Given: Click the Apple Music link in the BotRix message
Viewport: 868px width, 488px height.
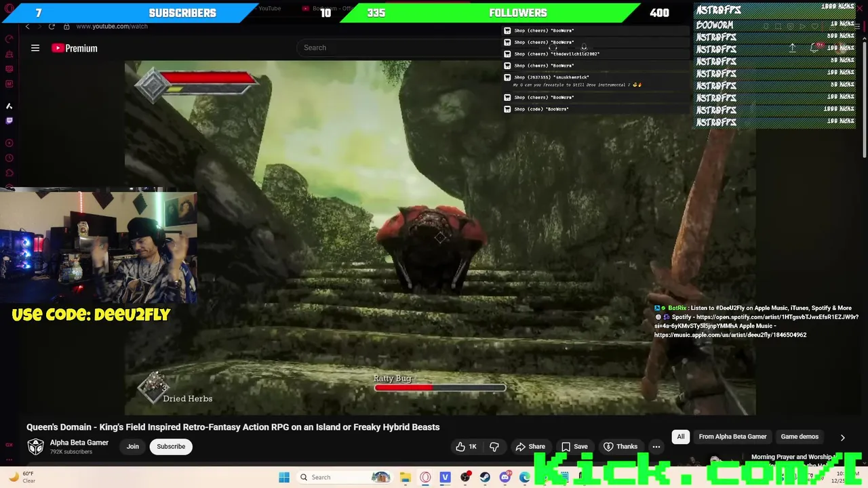Looking at the screenshot, I should tap(730, 335).
